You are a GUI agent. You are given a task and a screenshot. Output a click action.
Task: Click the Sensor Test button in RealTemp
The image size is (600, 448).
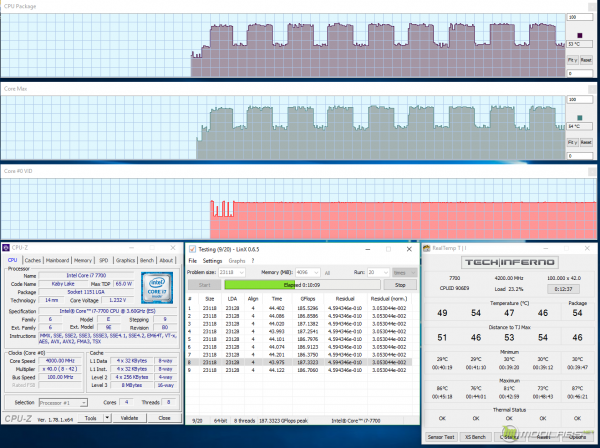click(x=441, y=437)
